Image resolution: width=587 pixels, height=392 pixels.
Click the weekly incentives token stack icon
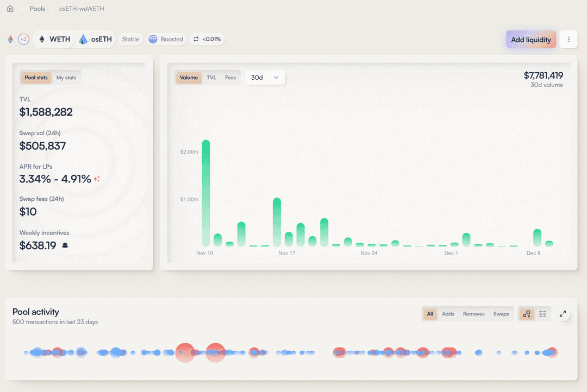click(x=65, y=245)
